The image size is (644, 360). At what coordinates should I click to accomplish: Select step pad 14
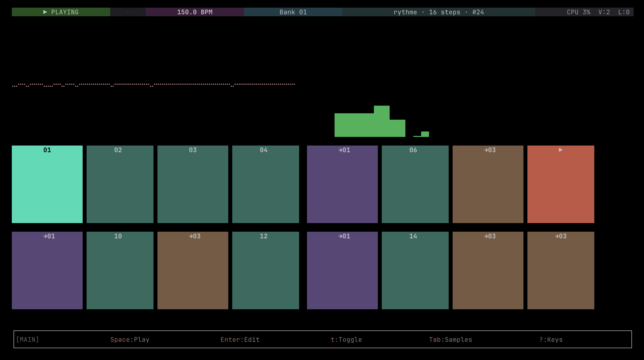coord(415,270)
